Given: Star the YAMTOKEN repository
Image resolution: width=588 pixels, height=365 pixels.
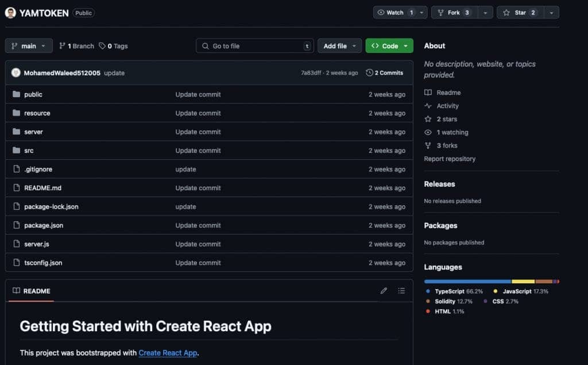Looking at the screenshot, I should [520, 13].
